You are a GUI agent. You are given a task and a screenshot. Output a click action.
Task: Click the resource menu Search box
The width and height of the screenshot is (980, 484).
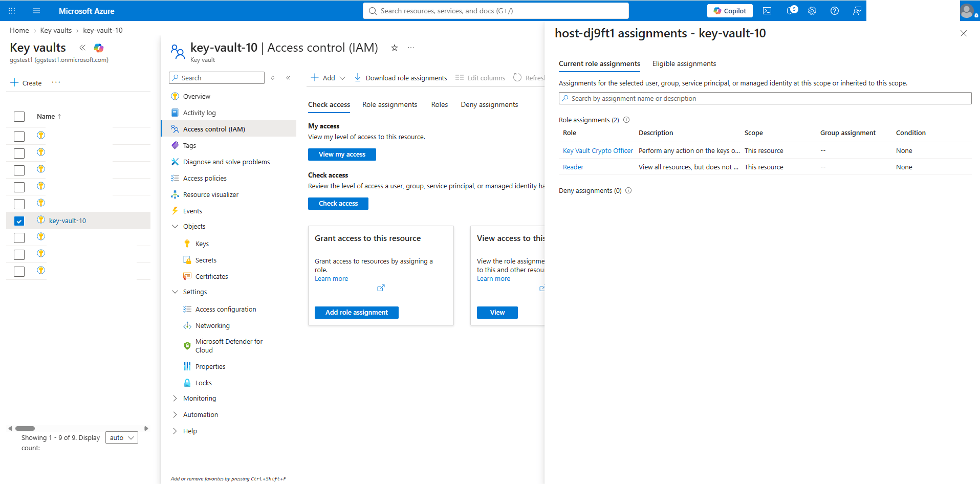pos(216,78)
